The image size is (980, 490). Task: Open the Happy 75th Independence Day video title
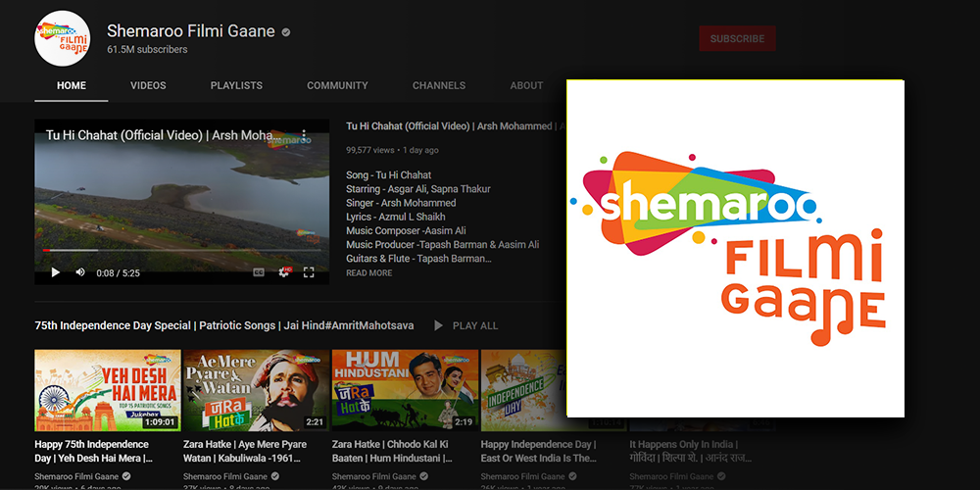click(94, 451)
